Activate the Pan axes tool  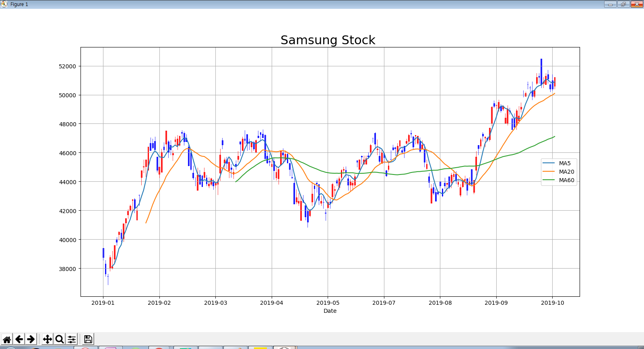[47, 339]
